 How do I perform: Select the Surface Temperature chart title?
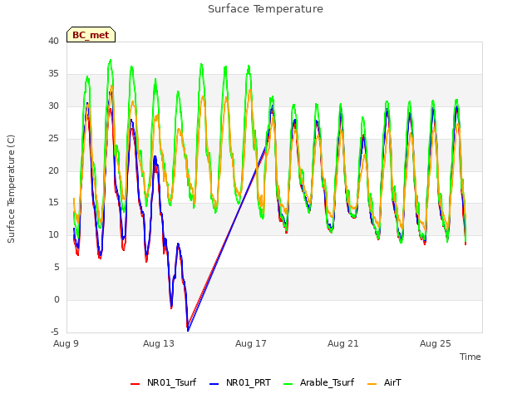(266, 9)
